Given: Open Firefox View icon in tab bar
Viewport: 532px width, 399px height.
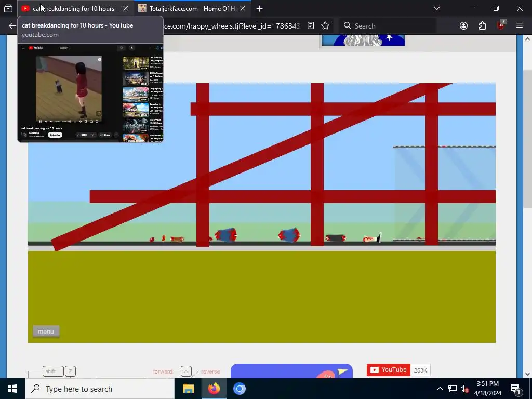Looking at the screenshot, I should click(8, 8).
